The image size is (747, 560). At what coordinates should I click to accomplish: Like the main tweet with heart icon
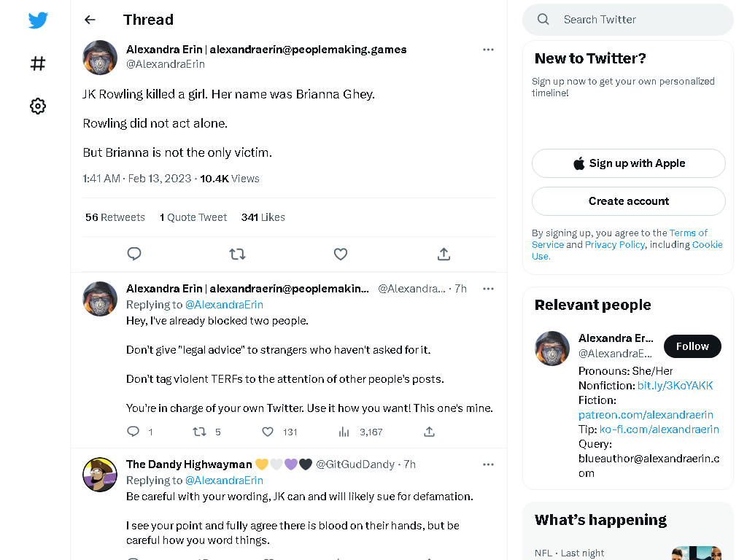(341, 254)
